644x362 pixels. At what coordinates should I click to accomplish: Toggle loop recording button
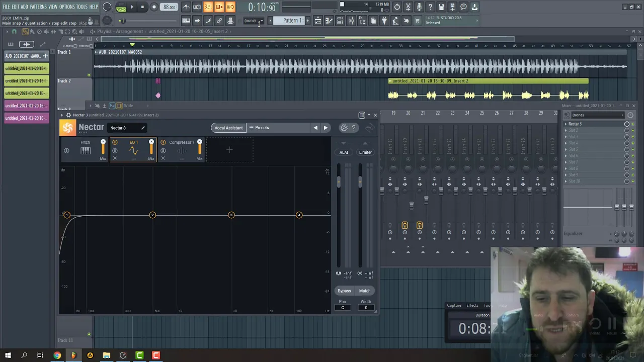(230, 7)
